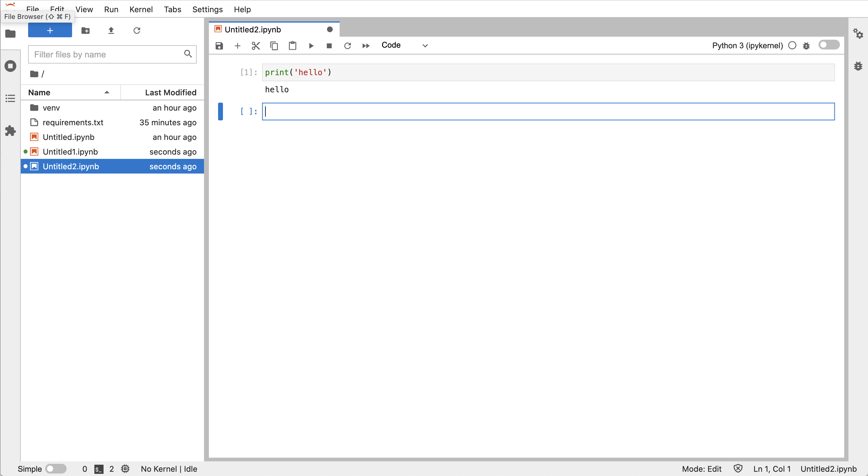The width and height of the screenshot is (868, 476).
Task: Run the selected cell
Action: point(311,46)
